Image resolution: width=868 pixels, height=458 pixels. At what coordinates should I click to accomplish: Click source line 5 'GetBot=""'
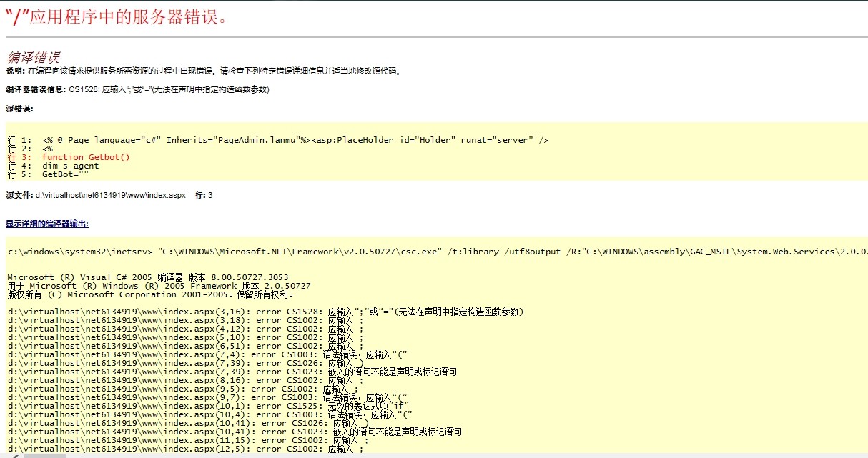point(64,174)
